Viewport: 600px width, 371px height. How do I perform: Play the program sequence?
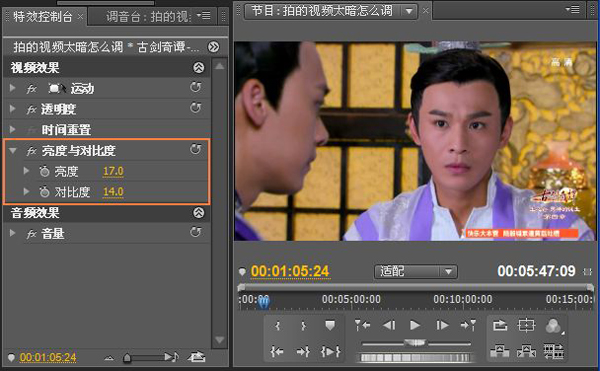coord(415,325)
